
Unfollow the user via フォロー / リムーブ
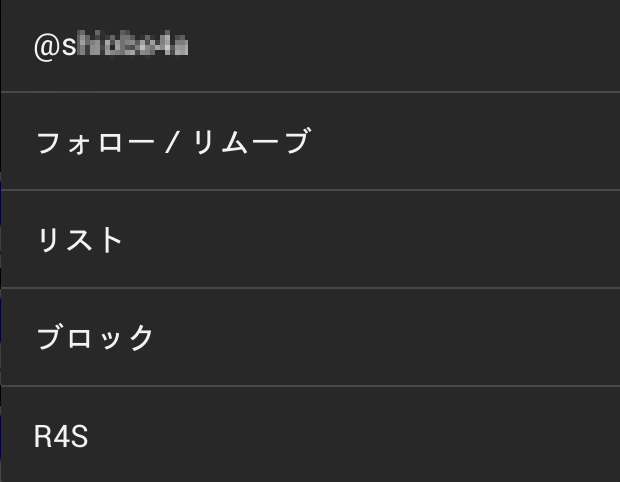coord(172,142)
